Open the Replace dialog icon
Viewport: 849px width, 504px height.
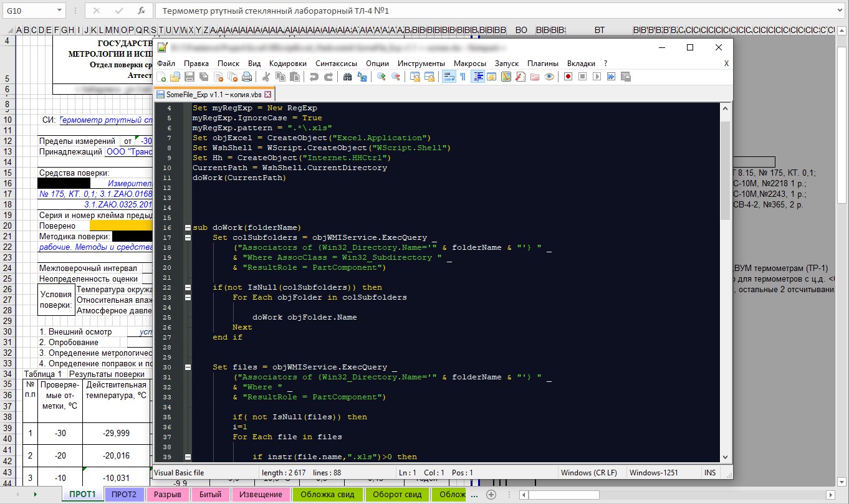click(x=362, y=77)
